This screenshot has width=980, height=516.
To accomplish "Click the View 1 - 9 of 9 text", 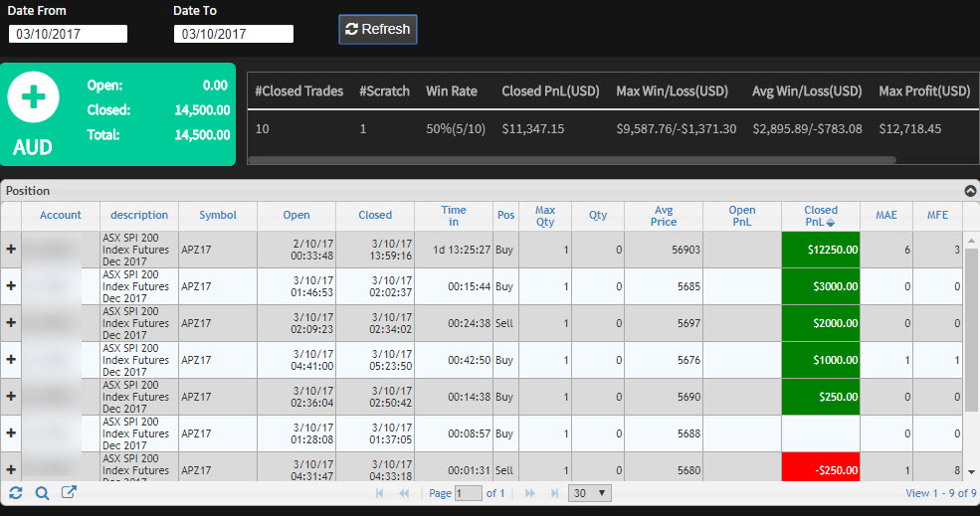I will click(x=940, y=493).
